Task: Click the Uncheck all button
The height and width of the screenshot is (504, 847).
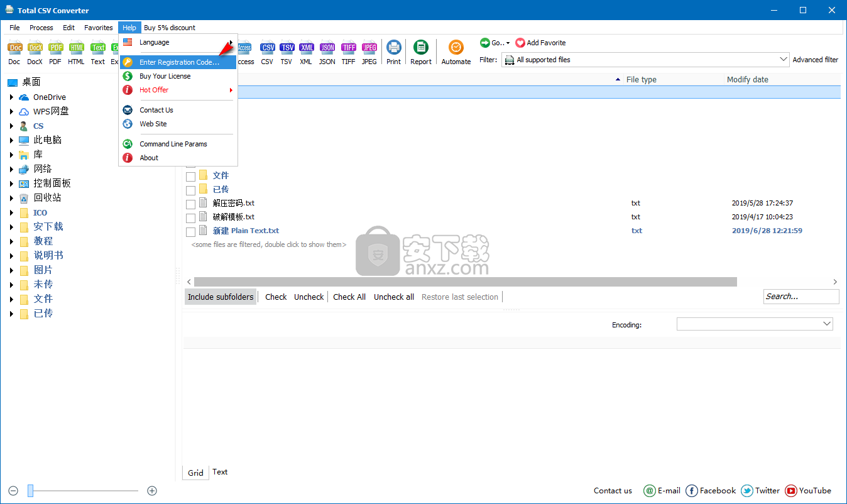Action: click(394, 297)
